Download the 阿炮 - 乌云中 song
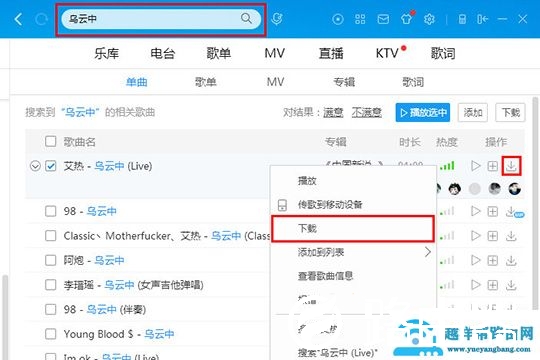 (x=511, y=260)
